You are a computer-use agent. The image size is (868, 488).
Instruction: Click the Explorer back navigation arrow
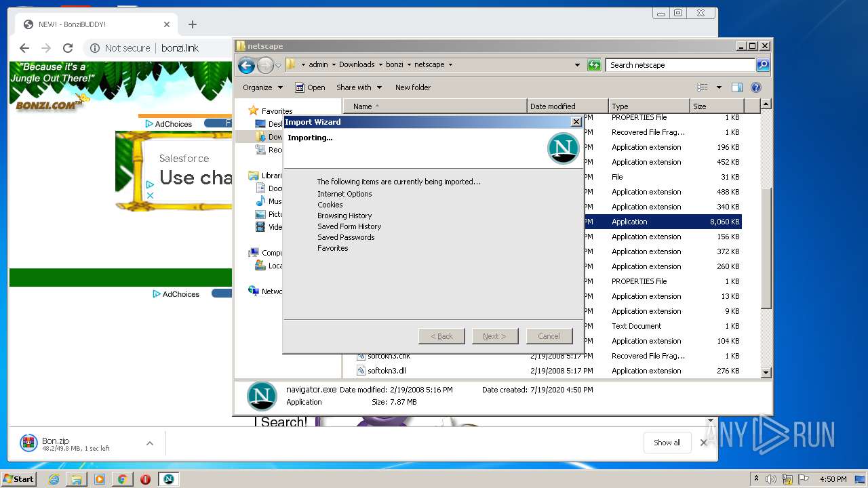click(246, 65)
